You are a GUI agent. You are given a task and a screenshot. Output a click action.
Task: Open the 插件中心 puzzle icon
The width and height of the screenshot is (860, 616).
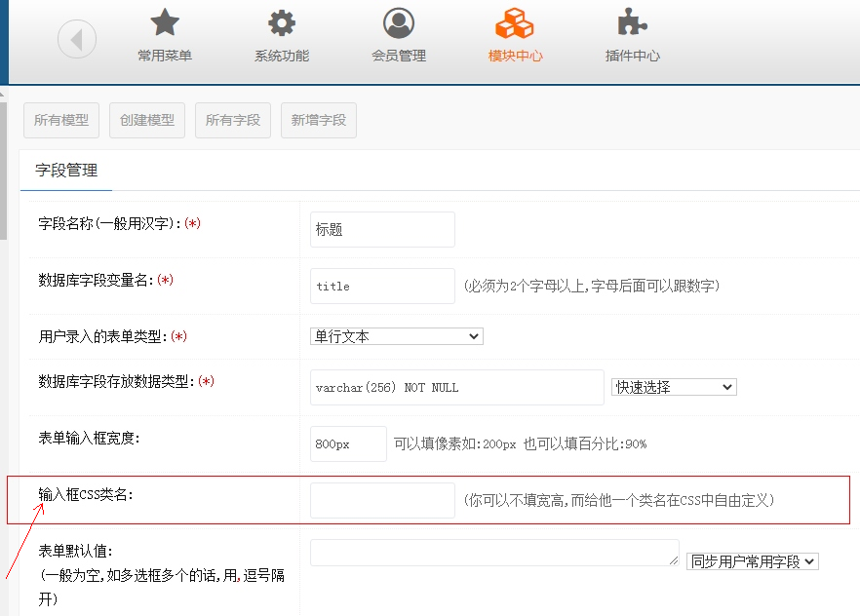coord(632,23)
